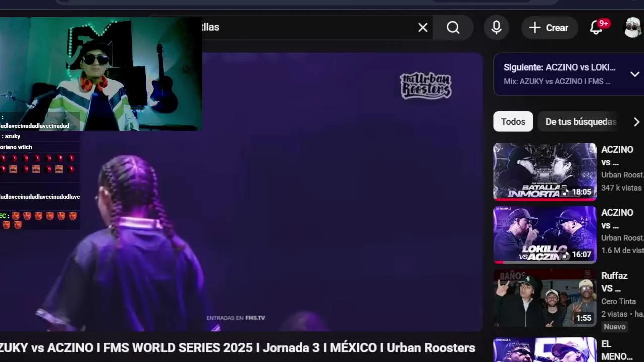Image resolution: width=644 pixels, height=362 pixels.
Task: Open the Ruffaz VS video thumbnail
Action: pos(545,298)
